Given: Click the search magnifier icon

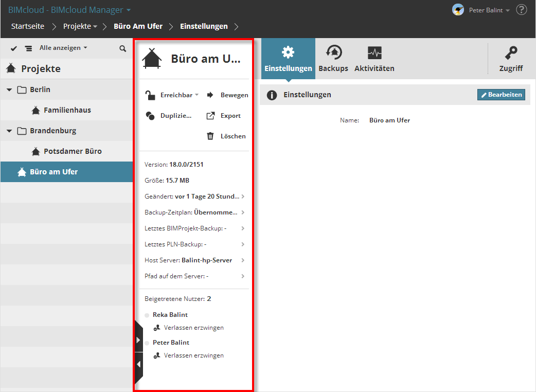Looking at the screenshot, I should [123, 48].
